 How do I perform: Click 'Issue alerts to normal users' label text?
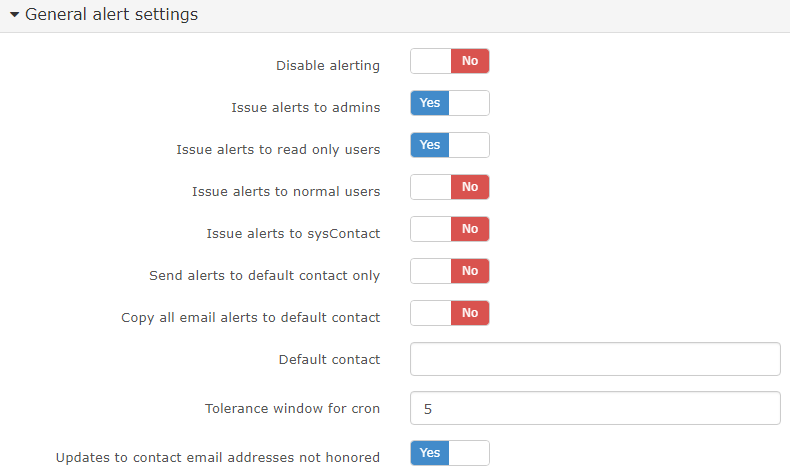(286, 191)
